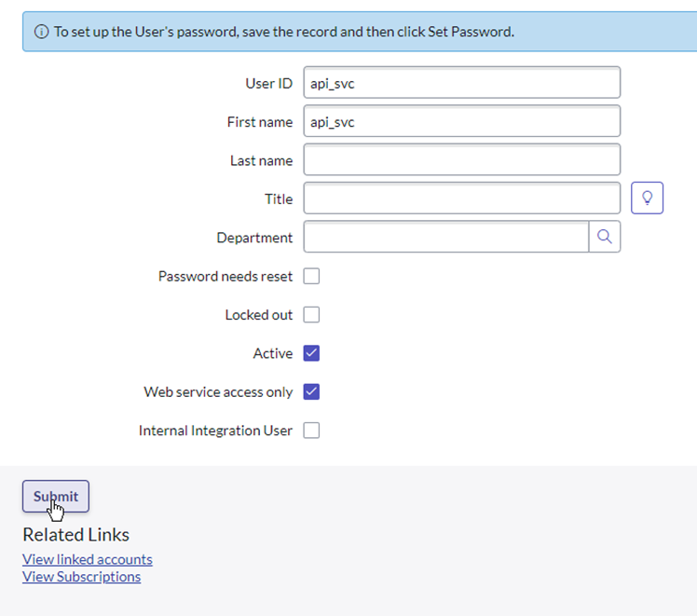Focus the User ID field containing api_svc
This screenshot has width=697, height=616.
462,83
